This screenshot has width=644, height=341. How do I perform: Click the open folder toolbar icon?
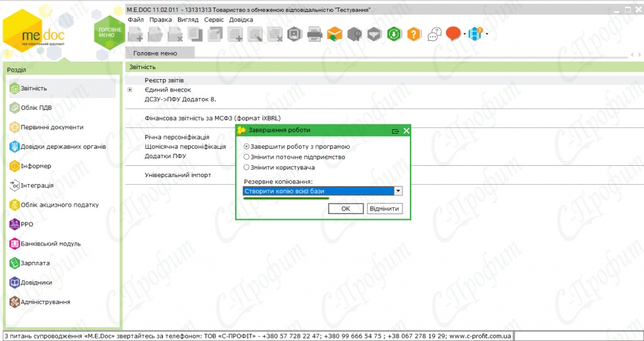(x=155, y=34)
